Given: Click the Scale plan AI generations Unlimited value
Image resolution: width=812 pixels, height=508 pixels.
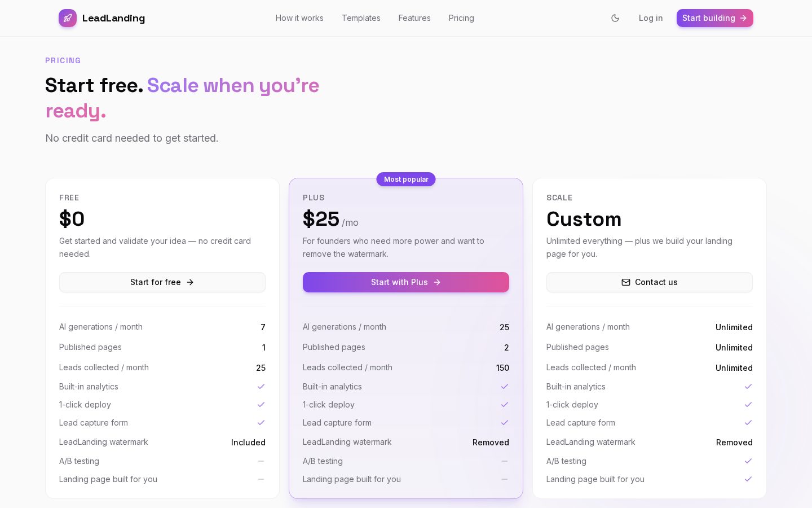Looking at the screenshot, I should tap(734, 327).
